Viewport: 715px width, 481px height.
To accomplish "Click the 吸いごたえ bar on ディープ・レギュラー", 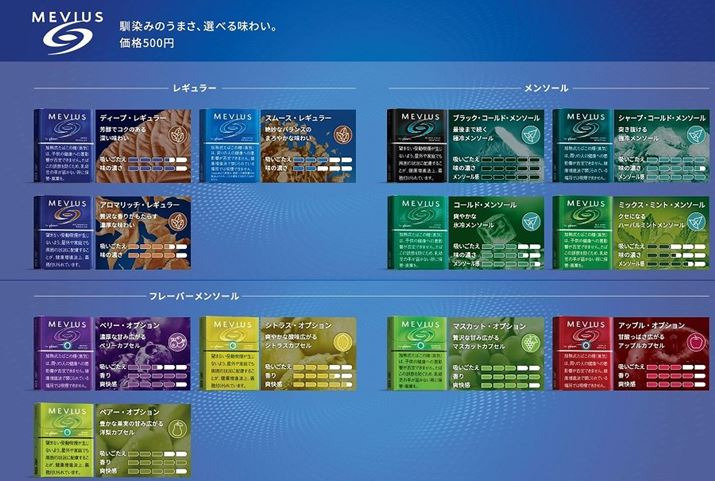I will click(158, 160).
